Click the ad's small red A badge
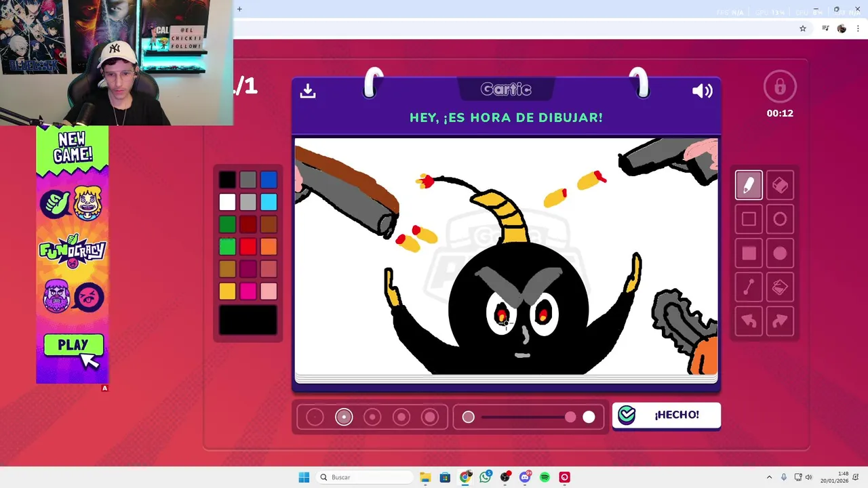The height and width of the screenshot is (488, 868). click(x=104, y=388)
